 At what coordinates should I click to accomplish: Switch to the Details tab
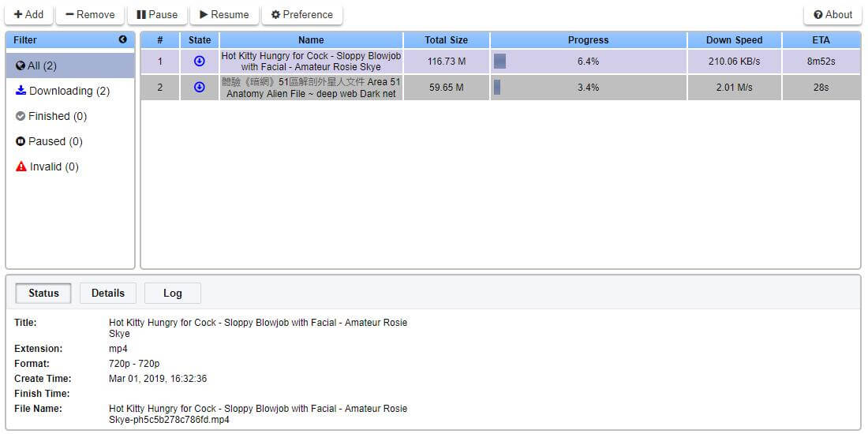tap(108, 294)
